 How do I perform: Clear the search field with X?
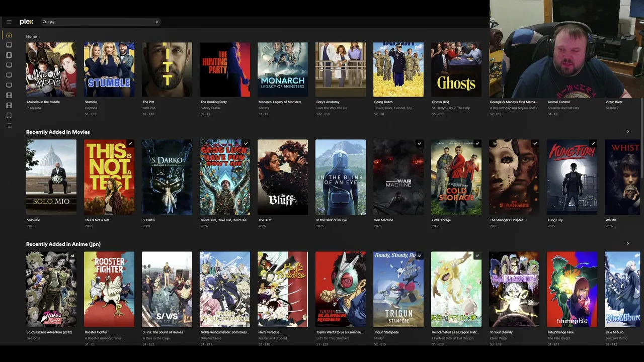pyautogui.click(x=157, y=22)
